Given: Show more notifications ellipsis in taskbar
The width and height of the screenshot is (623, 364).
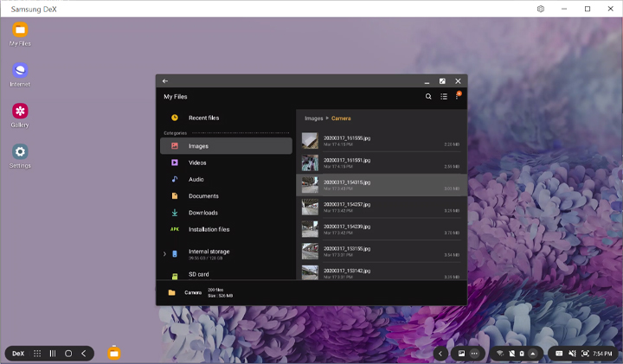Looking at the screenshot, I should (x=474, y=354).
